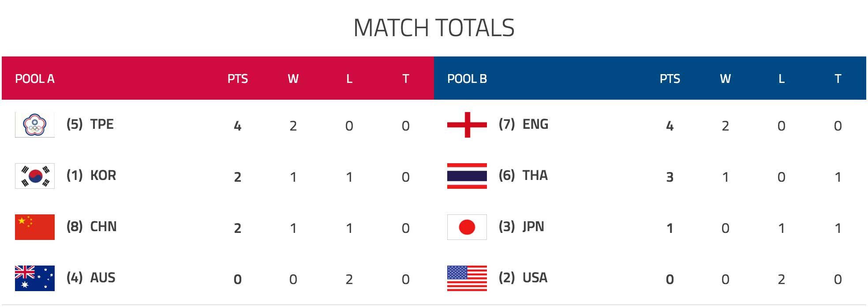Viewport: 868px width, 307px height.
Task: Click the England flag icon
Action: pyautogui.click(x=467, y=125)
